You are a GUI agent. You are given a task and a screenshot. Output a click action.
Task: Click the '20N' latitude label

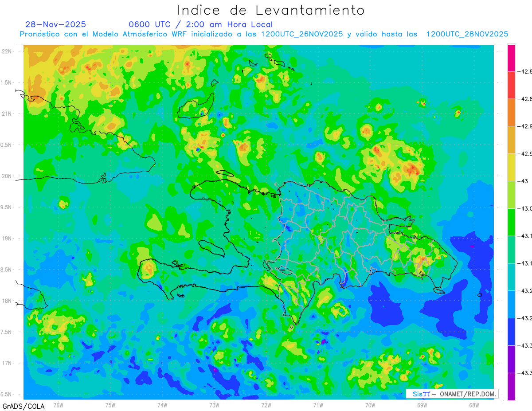pos(7,176)
